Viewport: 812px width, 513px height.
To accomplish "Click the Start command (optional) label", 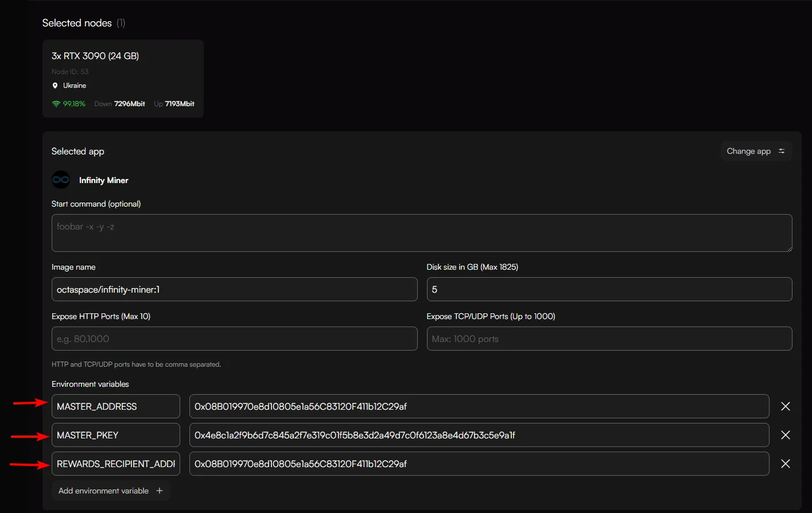I will click(x=96, y=204).
